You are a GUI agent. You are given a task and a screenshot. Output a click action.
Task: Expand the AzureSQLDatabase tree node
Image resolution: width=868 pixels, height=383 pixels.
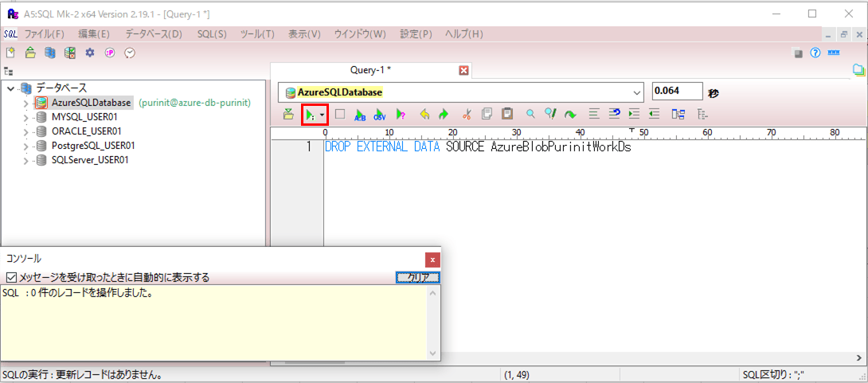point(25,103)
